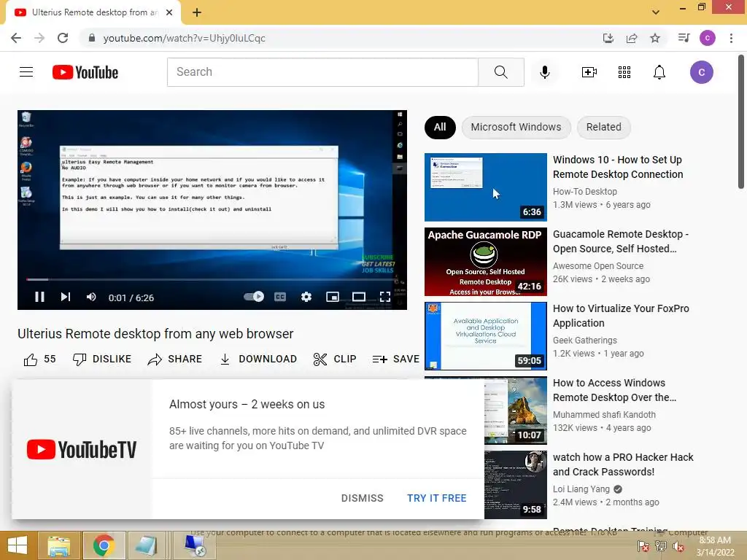
Task: Pause the video
Action: coord(39,297)
